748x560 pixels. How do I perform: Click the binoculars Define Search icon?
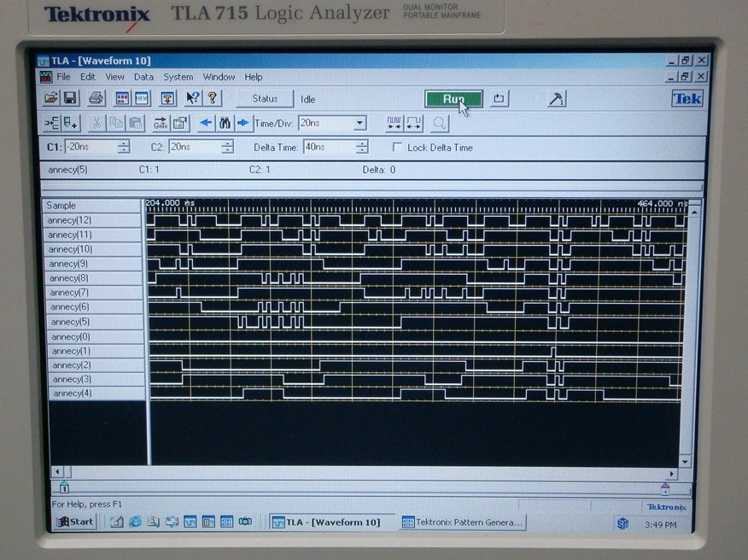pos(225,124)
